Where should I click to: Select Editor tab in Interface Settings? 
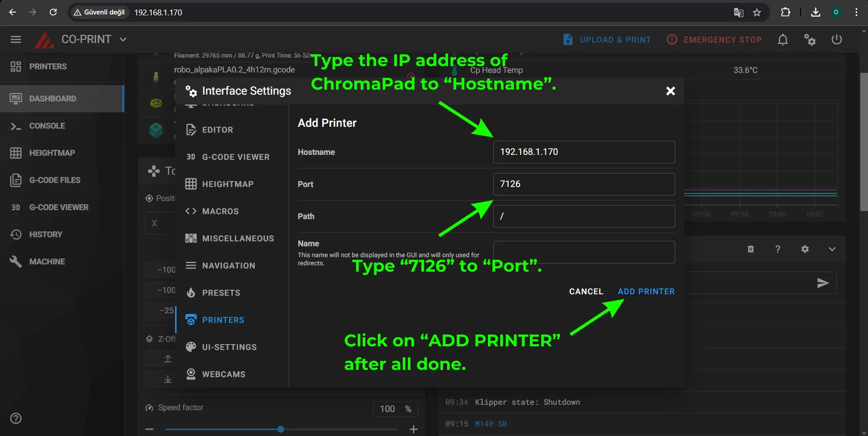(232, 130)
